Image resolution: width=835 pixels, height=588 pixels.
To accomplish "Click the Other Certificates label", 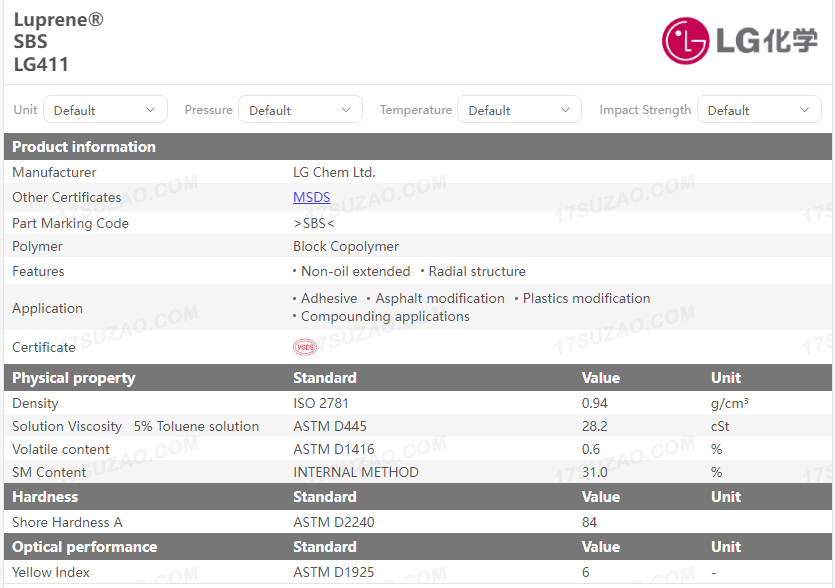I will 67,198.
